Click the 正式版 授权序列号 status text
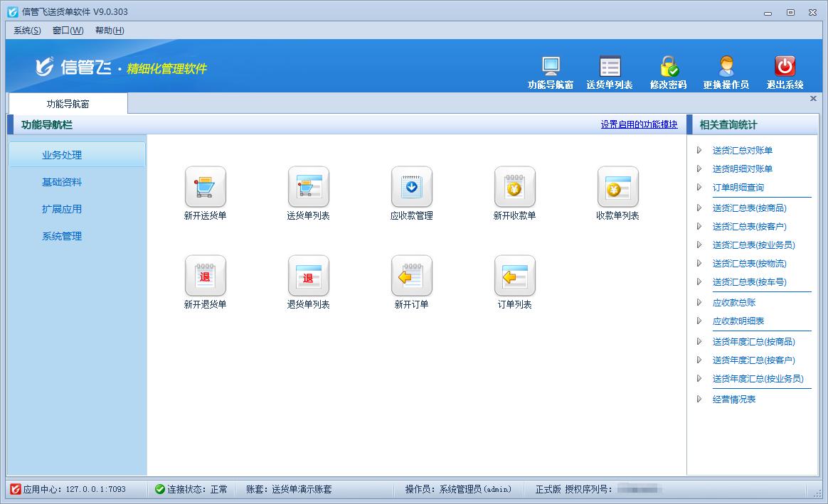The width and height of the screenshot is (828, 504). 574,489
